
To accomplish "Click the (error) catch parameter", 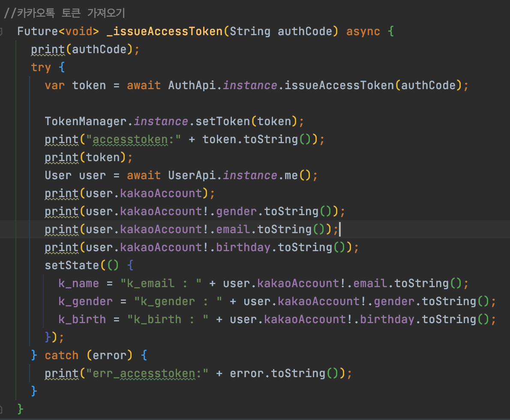I will (109, 355).
